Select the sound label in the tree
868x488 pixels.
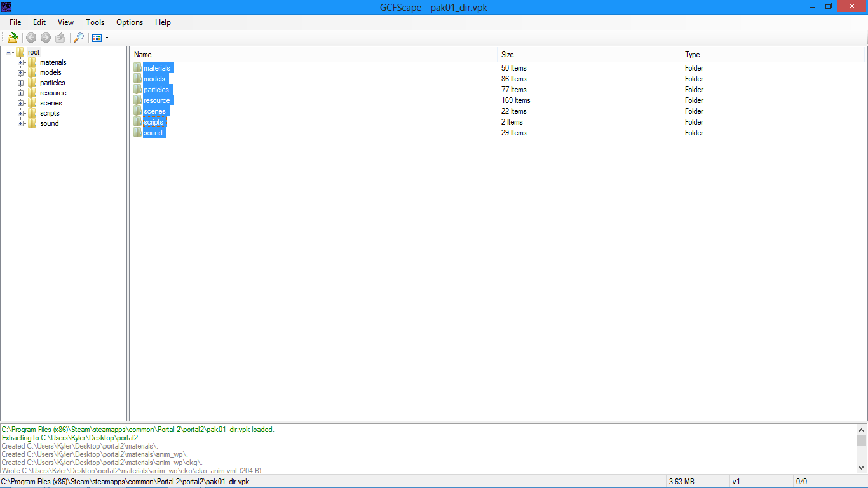(x=49, y=123)
